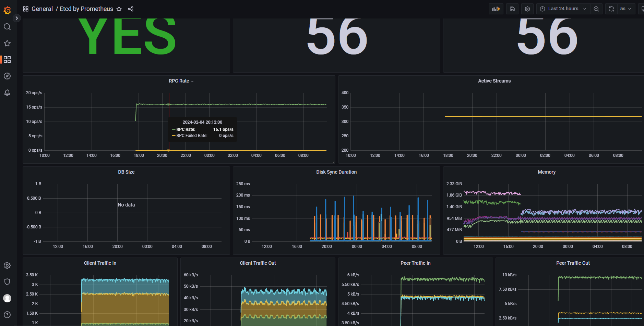Open the Dashboards grid icon in sidebar

7,60
